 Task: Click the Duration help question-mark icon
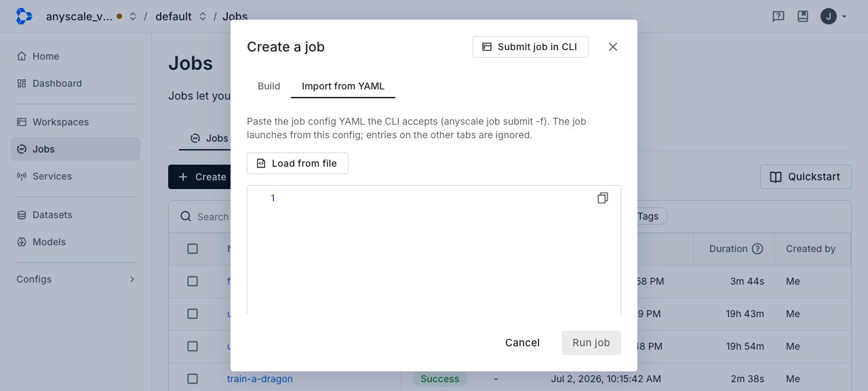pos(757,249)
